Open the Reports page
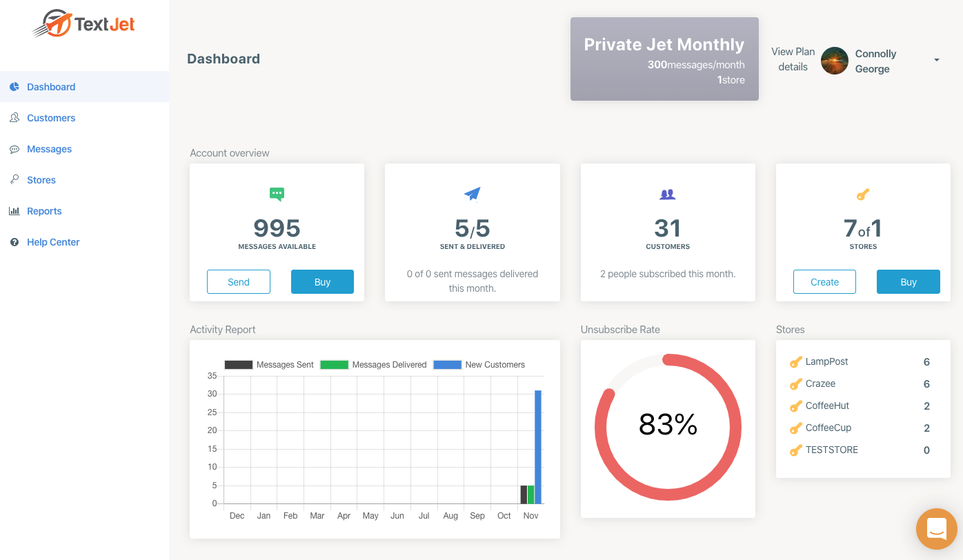963x560 pixels. click(x=84, y=211)
